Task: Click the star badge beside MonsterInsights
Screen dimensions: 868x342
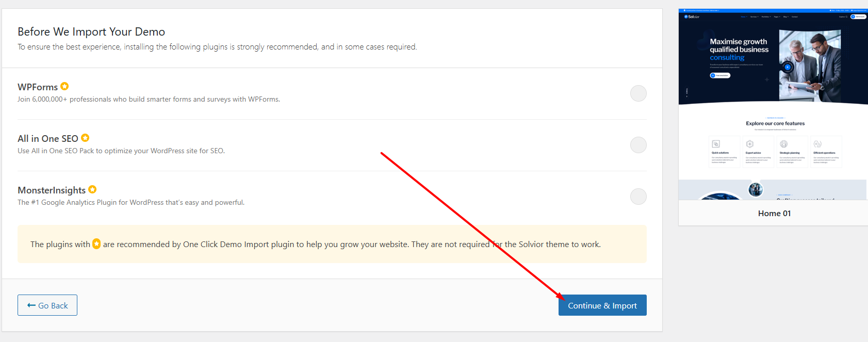Action: 92,189
